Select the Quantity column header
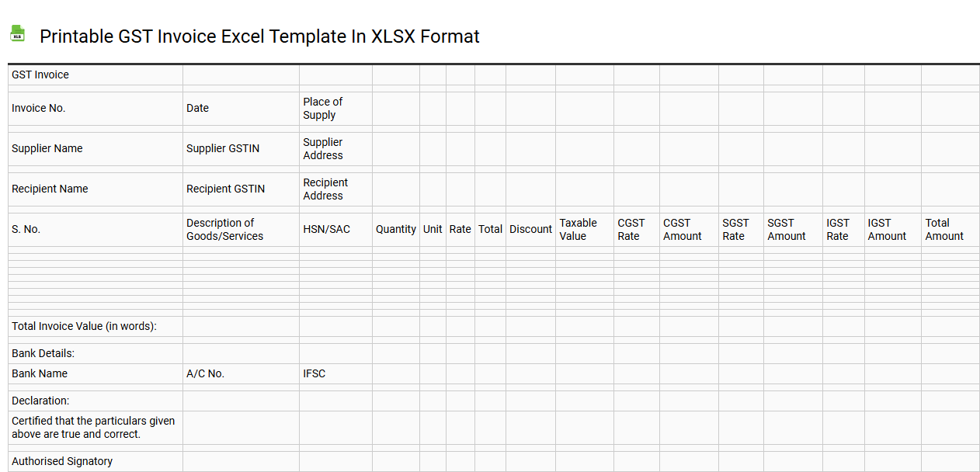This screenshot has width=980, height=472. coord(395,229)
